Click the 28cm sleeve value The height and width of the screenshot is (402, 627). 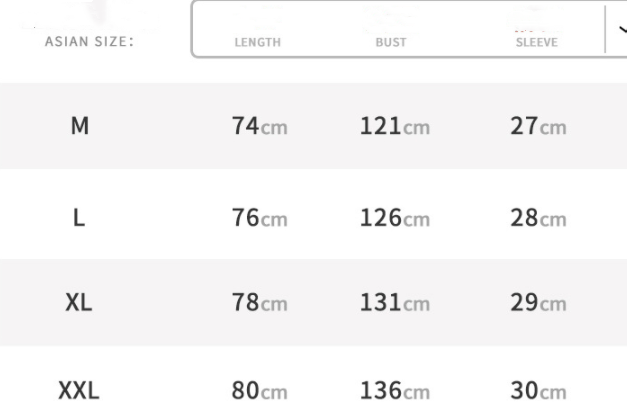(538, 219)
